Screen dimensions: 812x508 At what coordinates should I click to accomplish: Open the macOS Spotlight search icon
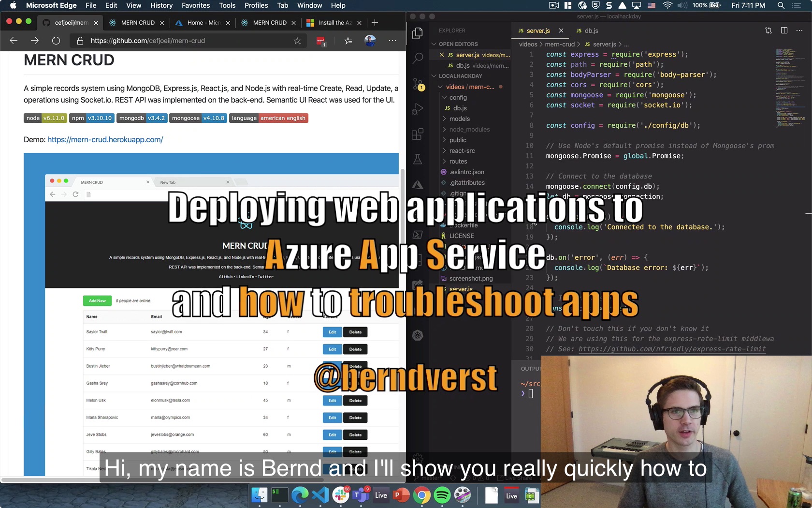point(781,5)
